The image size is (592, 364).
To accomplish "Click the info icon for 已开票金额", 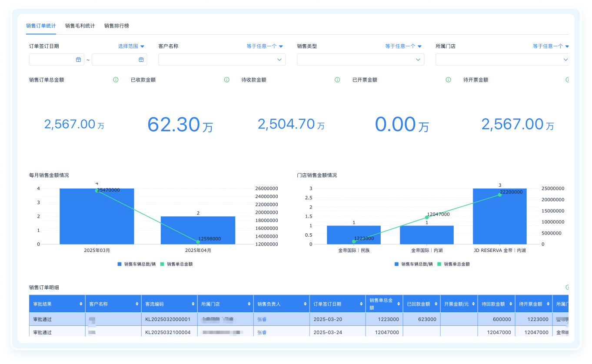I will pyautogui.click(x=448, y=80).
